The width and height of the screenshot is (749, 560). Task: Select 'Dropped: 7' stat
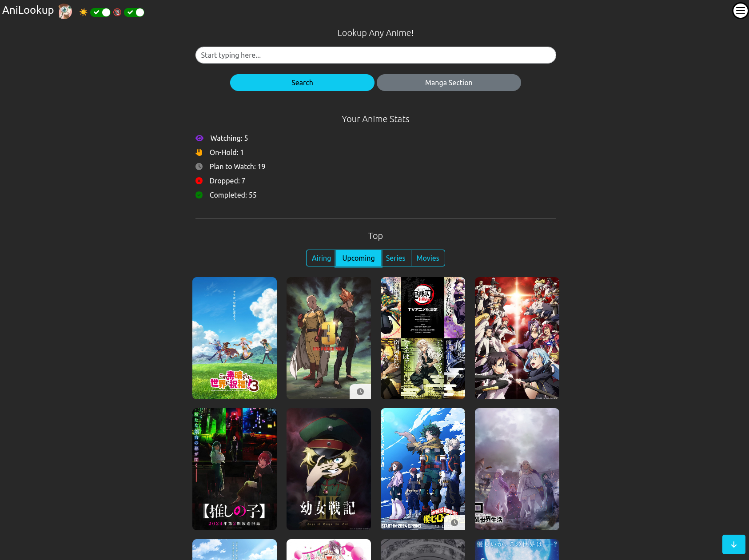tap(227, 181)
